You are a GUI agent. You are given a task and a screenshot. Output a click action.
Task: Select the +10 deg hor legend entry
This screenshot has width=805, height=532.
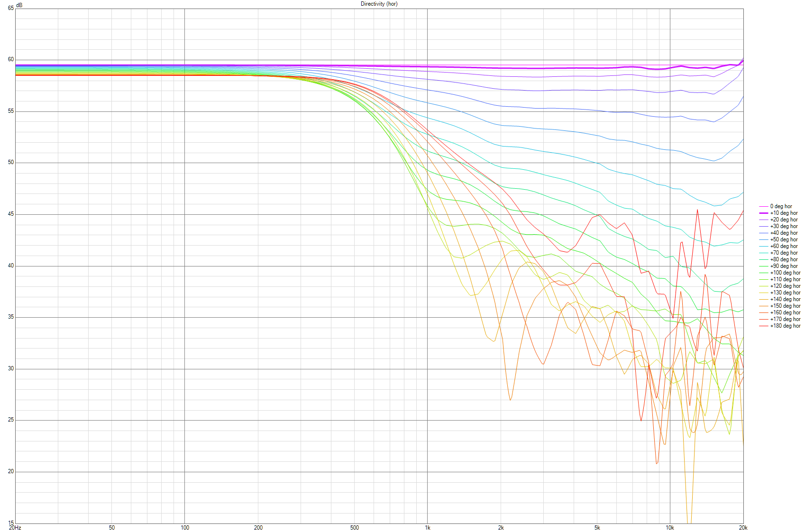click(x=778, y=213)
